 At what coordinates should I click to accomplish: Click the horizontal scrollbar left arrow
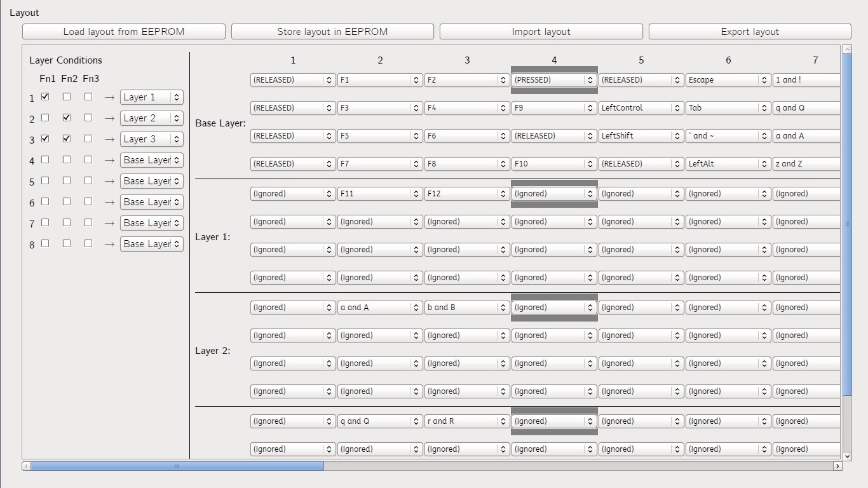(x=26, y=466)
